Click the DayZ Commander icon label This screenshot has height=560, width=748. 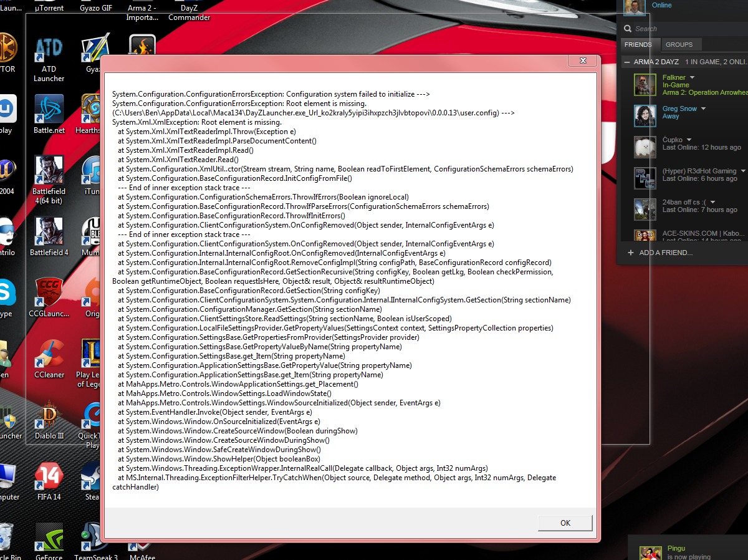click(x=189, y=12)
